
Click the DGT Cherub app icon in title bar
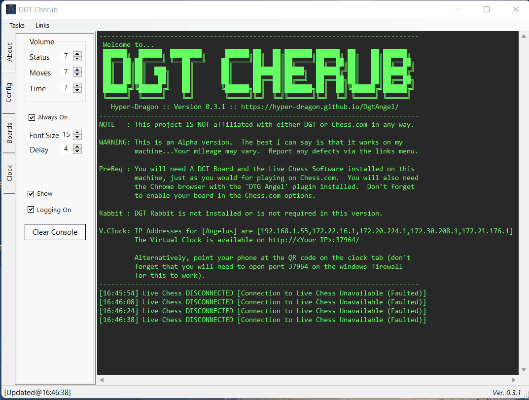click(11, 9)
